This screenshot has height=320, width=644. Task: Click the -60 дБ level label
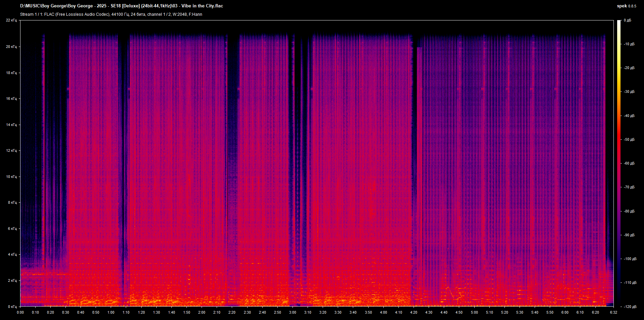coord(629,164)
